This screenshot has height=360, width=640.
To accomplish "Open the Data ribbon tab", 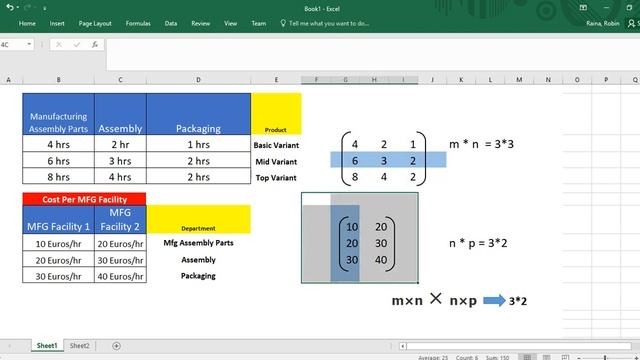I will pos(171,23).
